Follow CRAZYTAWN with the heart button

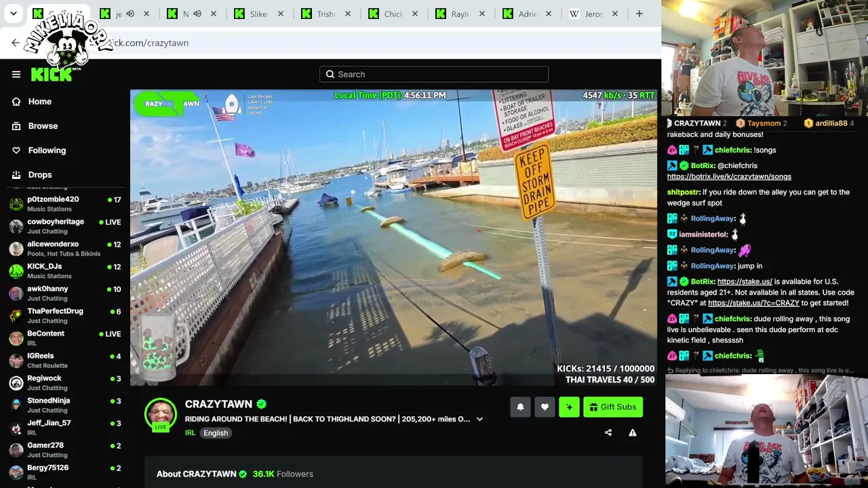pos(545,407)
